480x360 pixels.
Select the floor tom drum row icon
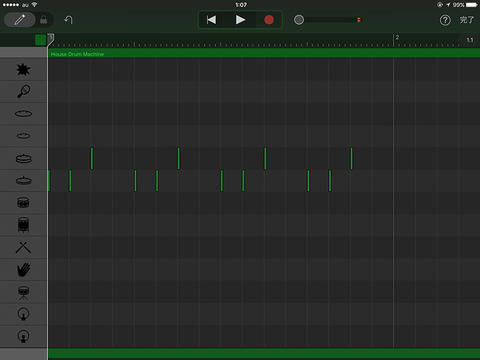coord(23,225)
